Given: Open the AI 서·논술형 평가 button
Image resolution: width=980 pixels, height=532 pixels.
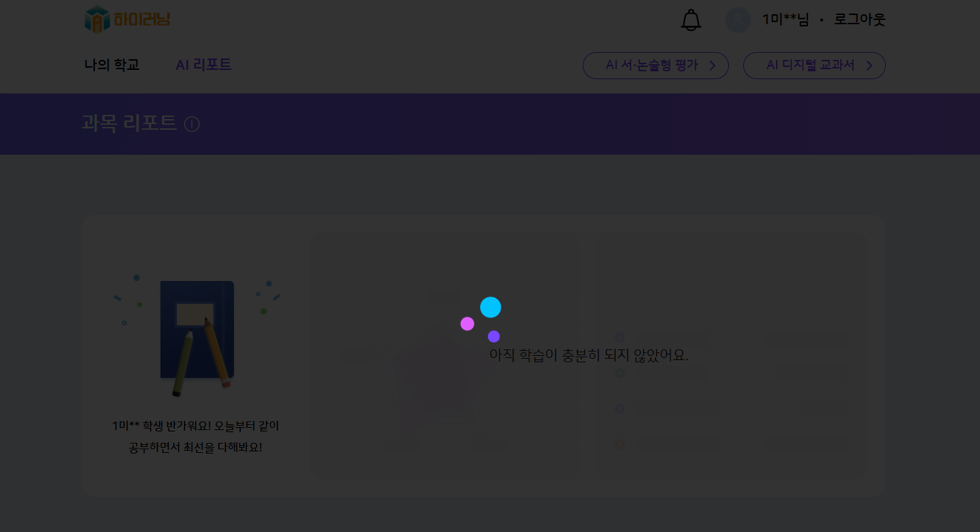Looking at the screenshot, I should point(651,66).
